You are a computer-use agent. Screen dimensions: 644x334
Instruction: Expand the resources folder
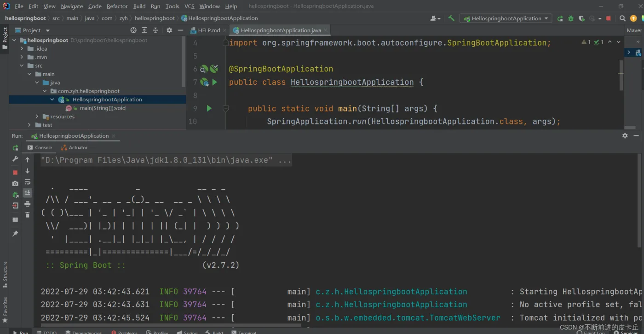click(37, 117)
